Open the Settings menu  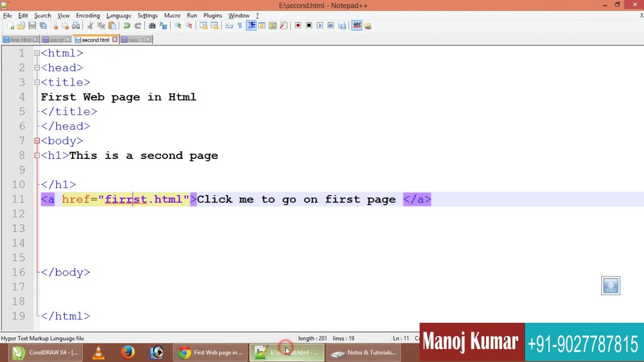tap(148, 16)
